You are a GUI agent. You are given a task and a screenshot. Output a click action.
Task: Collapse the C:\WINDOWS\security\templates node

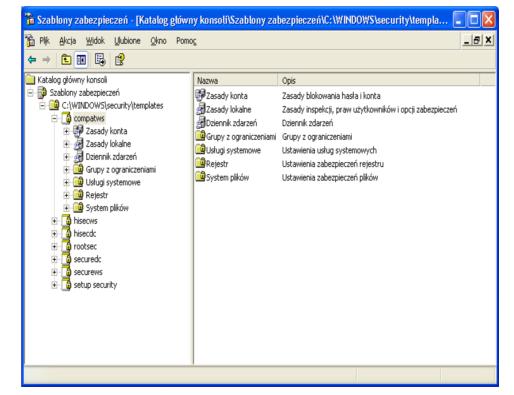tap(42, 106)
